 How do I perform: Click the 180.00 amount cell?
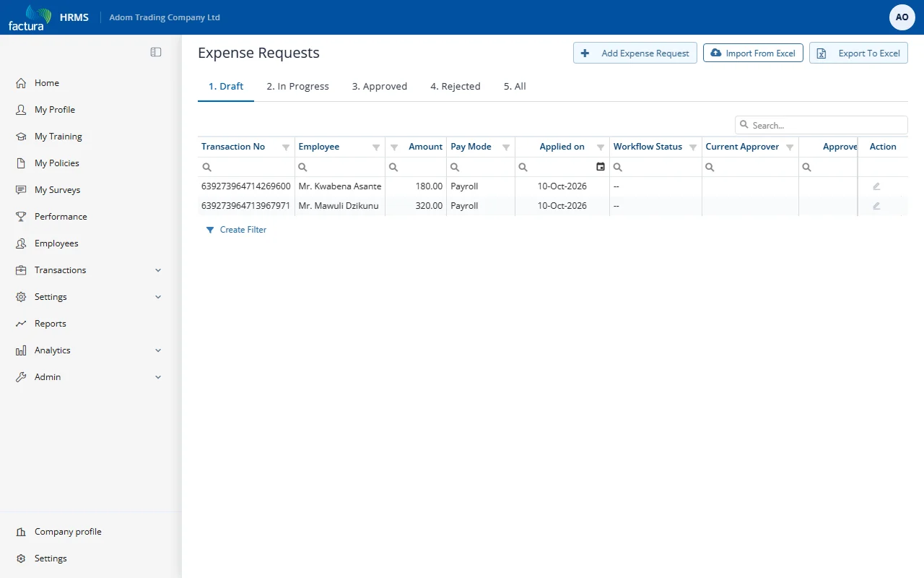tap(416, 186)
